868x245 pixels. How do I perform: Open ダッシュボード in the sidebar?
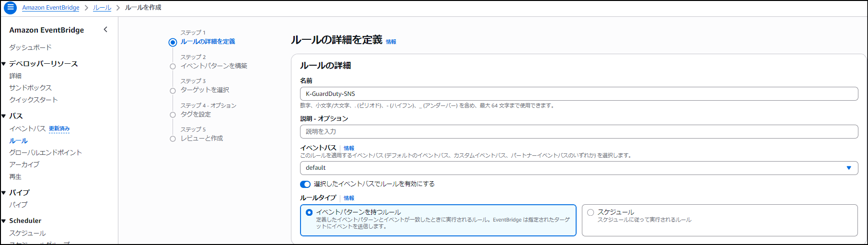click(x=30, y=47)
